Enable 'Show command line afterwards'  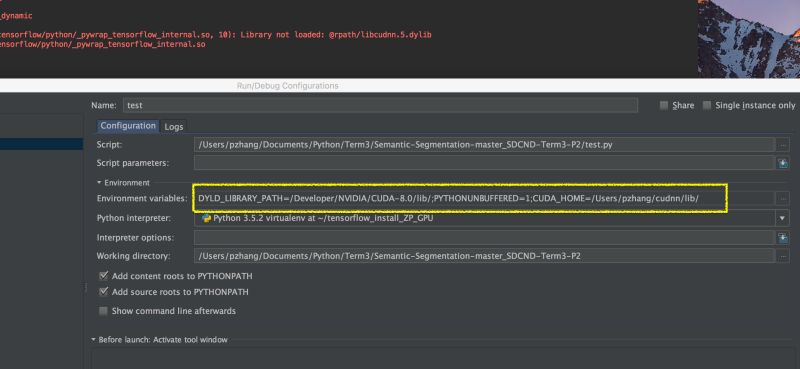tap(104, 311)
